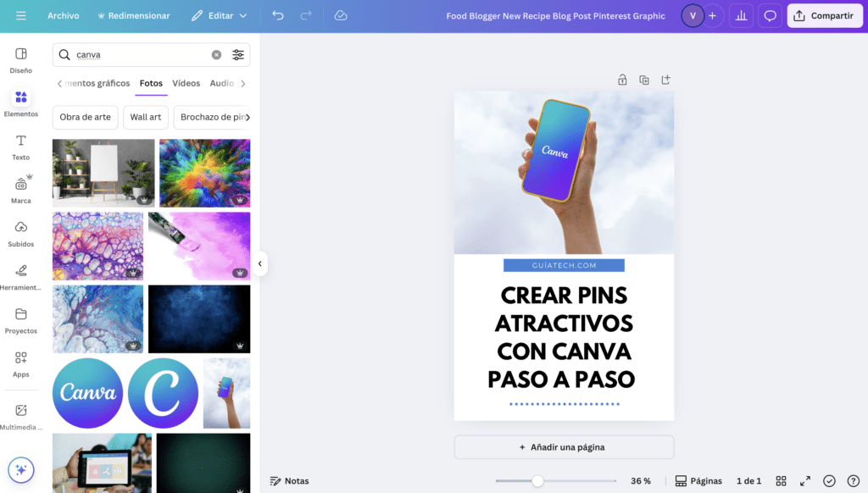Select the easel and plants photo
The width and height of the screenshot is (868, 493).
(x=103, y=173)
